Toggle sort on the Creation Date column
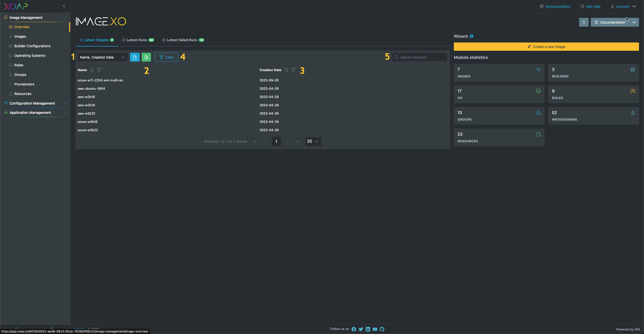Image resolution: width=644 pixels, height=334 pixels. click(286, 70)
